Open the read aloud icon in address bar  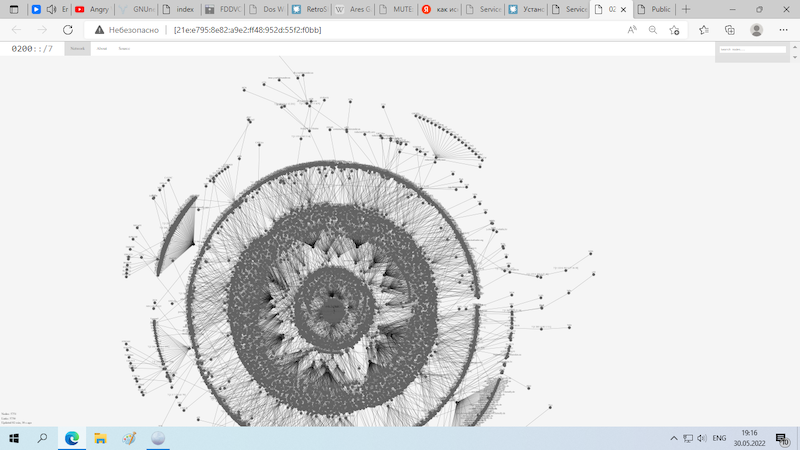coord(632,30)
